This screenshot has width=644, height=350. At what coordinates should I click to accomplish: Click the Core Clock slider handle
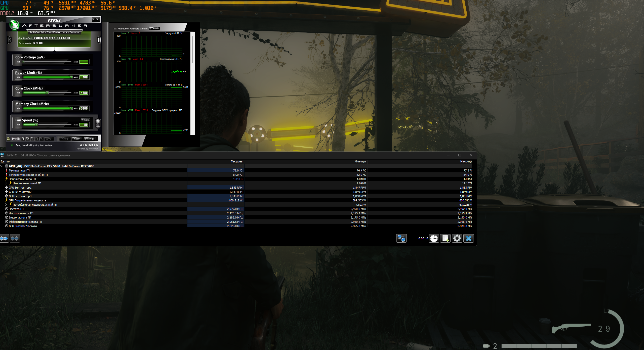(47, 93)
